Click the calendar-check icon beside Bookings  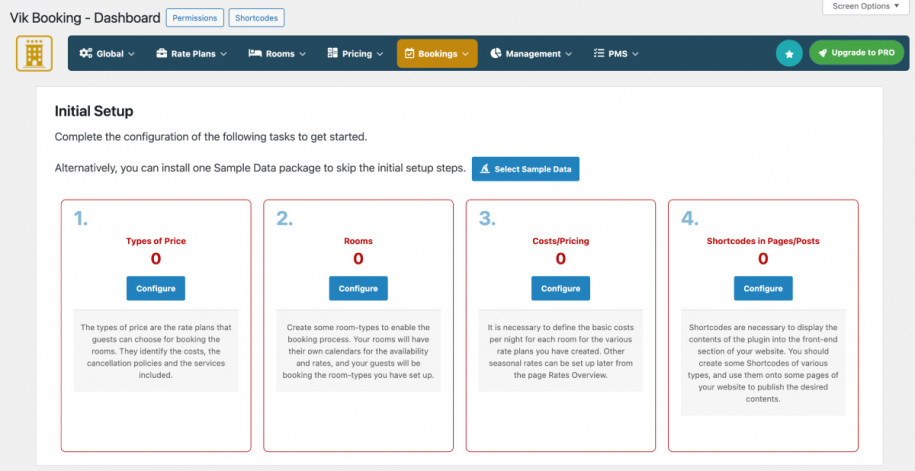(409, 53)
